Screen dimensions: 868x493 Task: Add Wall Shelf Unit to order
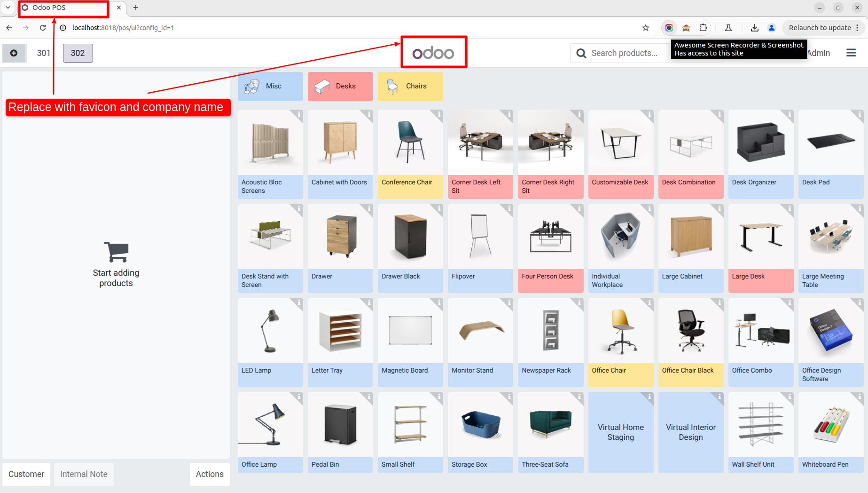[761, 432]
